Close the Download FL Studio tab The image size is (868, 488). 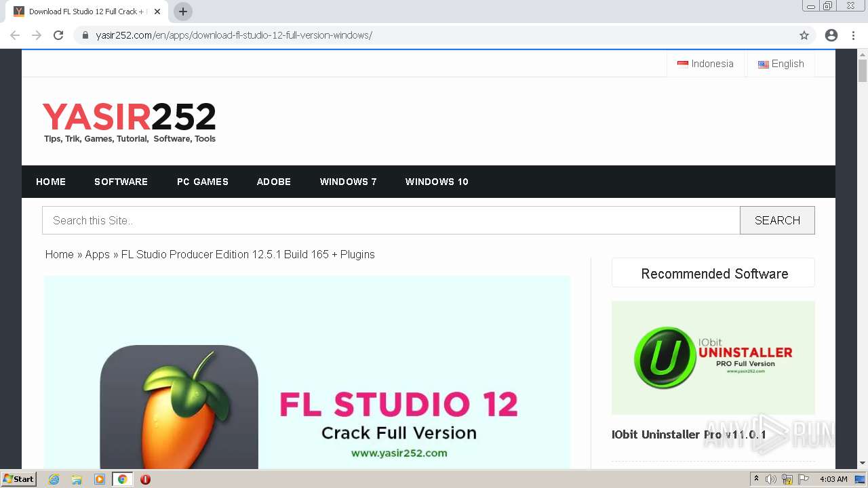pos(157,12)
